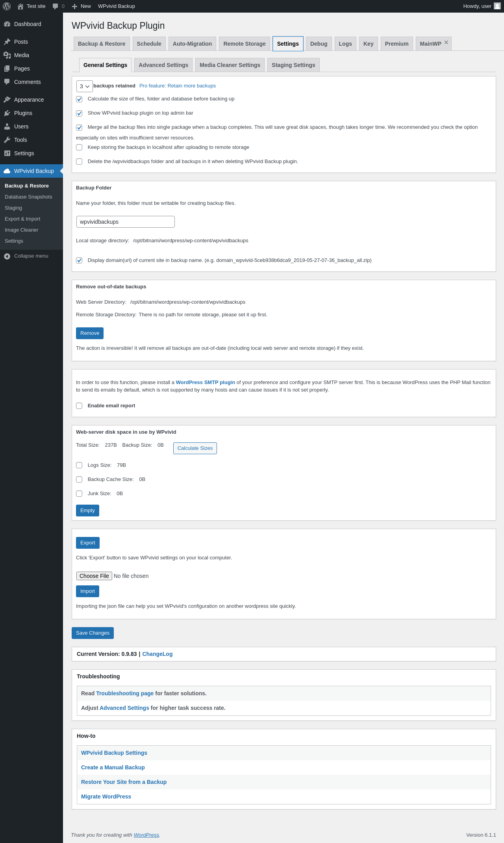Click the plus icon next to New
Screen dimensions: 504x843
[74, 6]
